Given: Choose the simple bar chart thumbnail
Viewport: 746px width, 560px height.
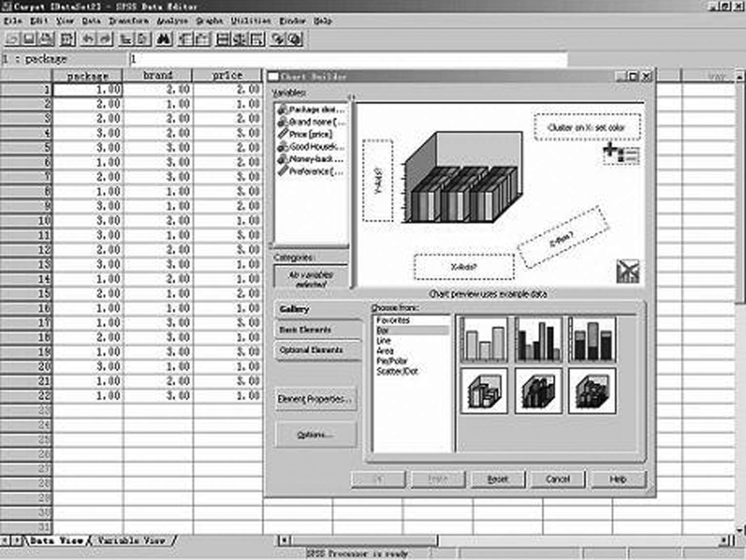Looking at the screenshot, I should (x=484, y=339).
